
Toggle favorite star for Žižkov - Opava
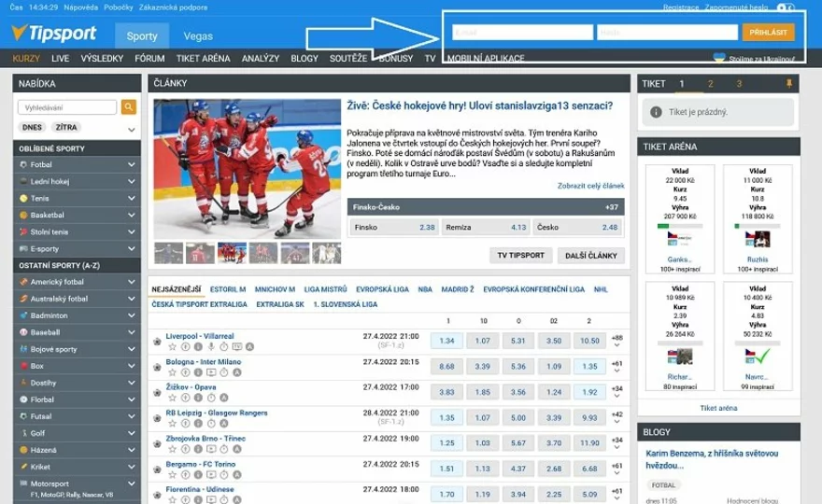tap(172, 398)
